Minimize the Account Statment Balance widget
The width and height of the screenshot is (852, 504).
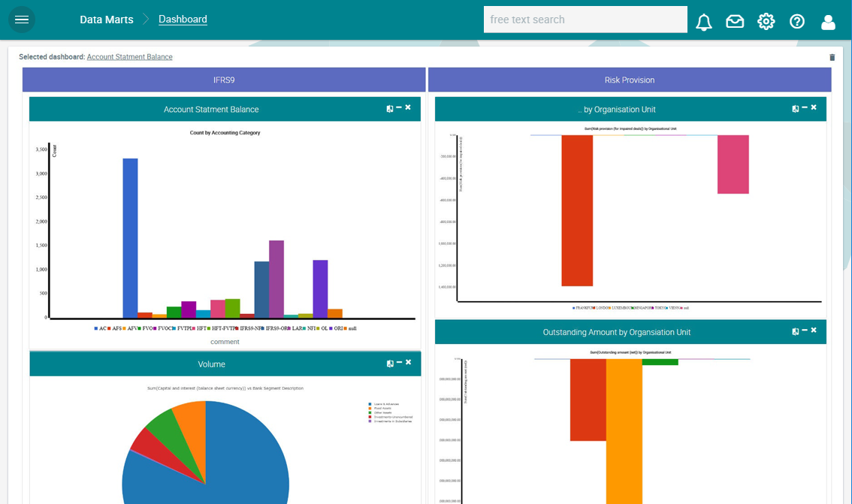399,108
